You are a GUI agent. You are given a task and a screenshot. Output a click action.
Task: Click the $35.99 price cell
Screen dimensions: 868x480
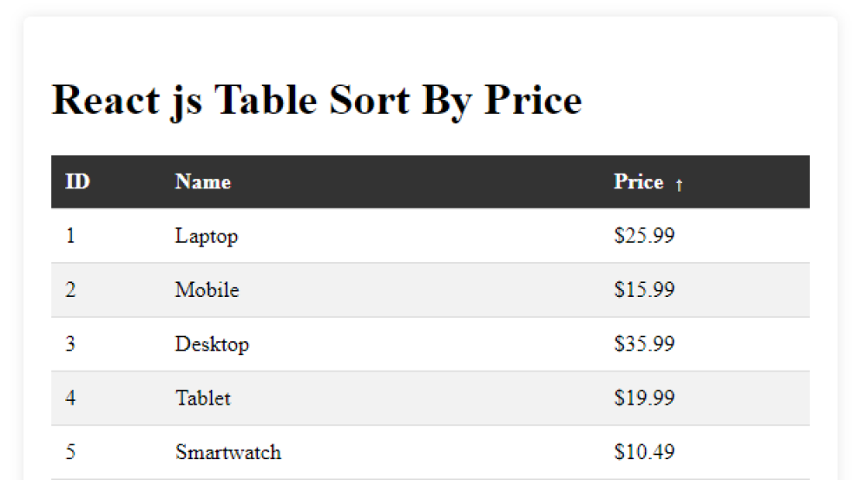coord(644,344)
